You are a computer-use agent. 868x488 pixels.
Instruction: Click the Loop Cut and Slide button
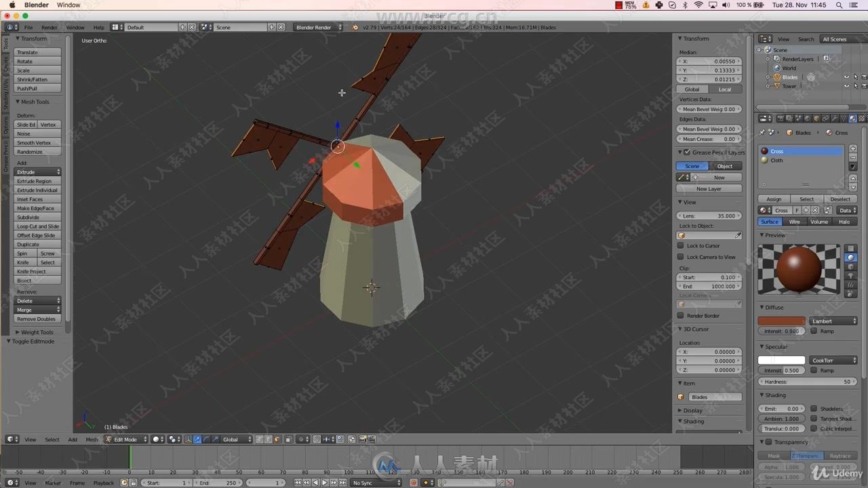point(38,226)
